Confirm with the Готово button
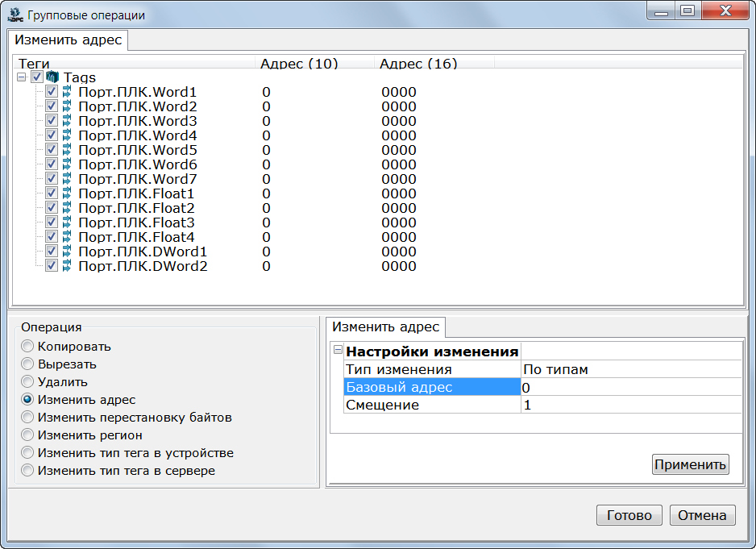The height and width of the screenshot is (549, 756). coord(629,516)
